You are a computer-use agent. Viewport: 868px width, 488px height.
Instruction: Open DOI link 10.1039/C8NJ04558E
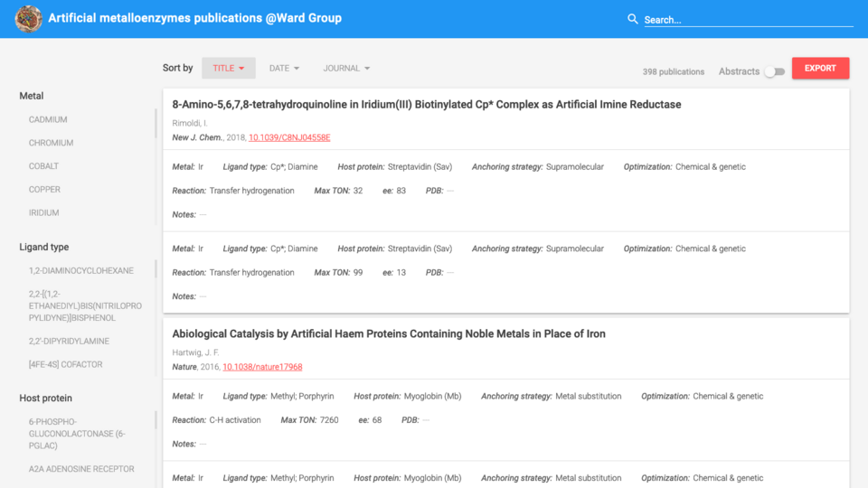pos(289,137)
